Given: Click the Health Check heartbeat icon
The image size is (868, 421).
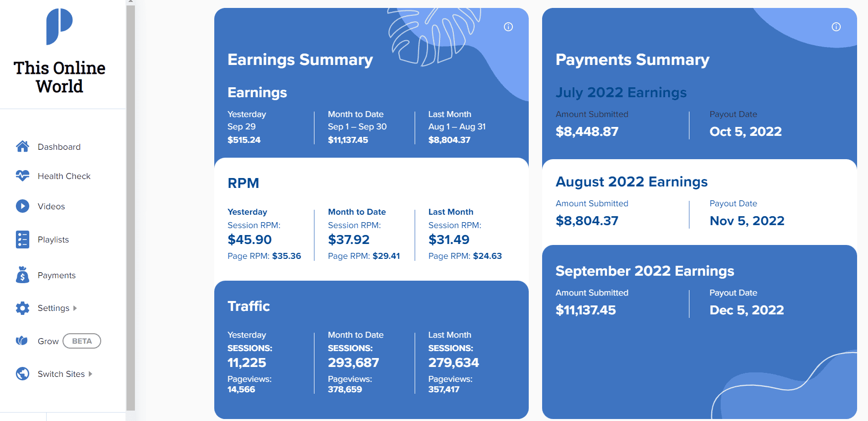Looking at the screenshot, I should point(22,176).
